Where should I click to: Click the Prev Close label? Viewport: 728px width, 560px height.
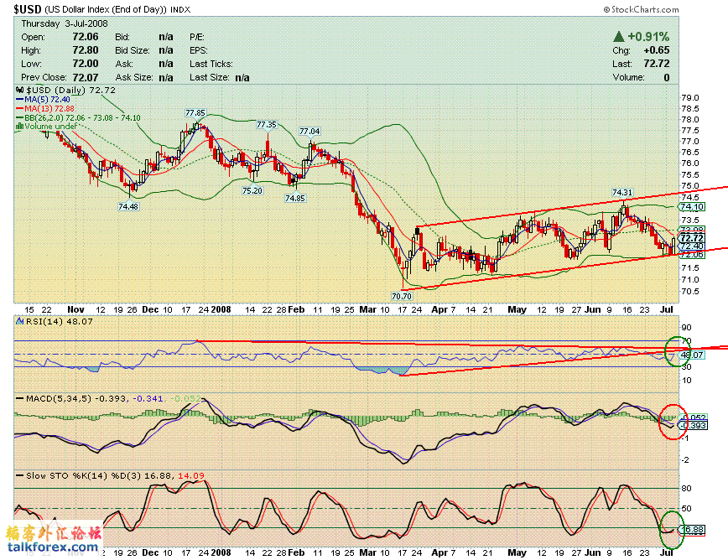pos(44,77)
